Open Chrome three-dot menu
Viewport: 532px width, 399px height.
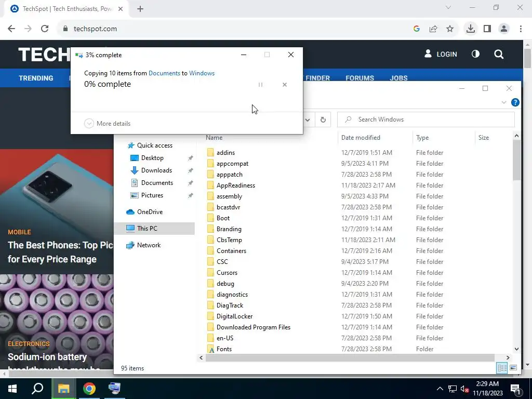(x=521, y=29)
